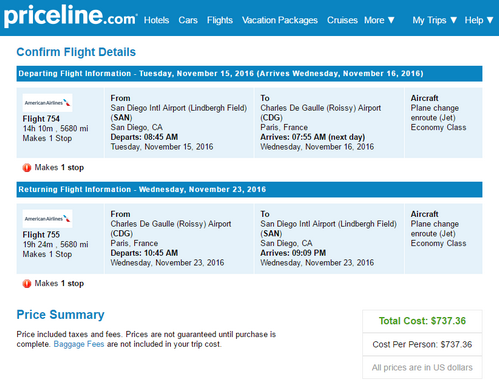Click American Airlines logo for Flight 754
This screenshot has height=384, width=499.
(x=47, y=103)
